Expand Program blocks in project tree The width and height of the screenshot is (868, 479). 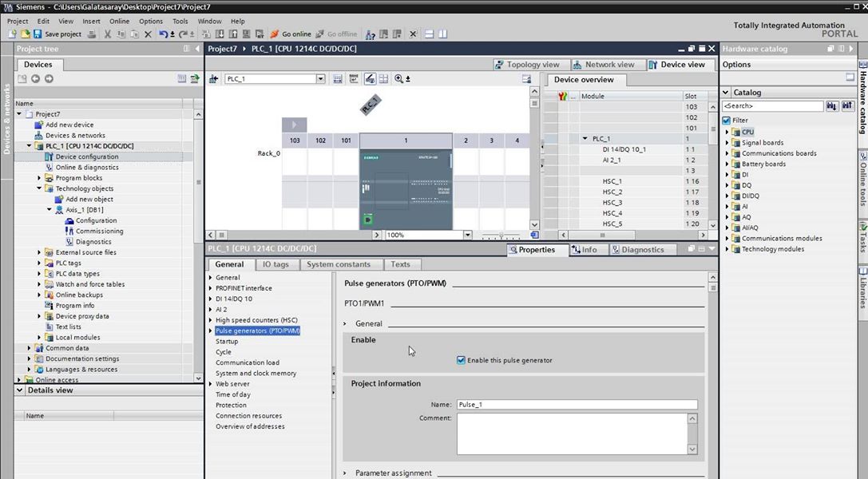39,178
